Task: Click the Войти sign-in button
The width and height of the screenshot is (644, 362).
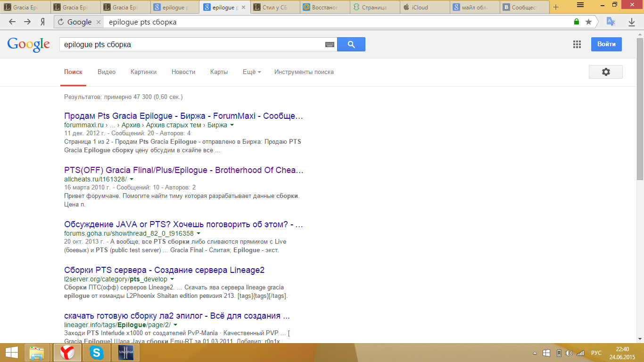Action: [x=606, y=44]
